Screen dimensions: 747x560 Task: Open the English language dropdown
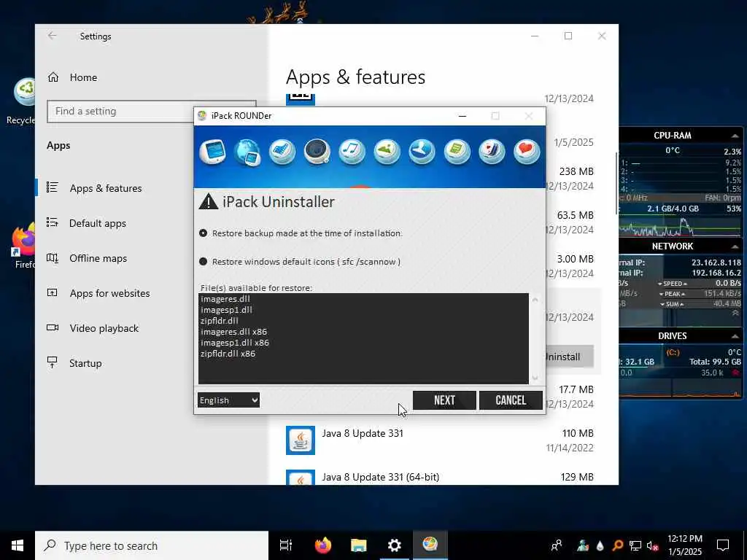coord(228,400)
